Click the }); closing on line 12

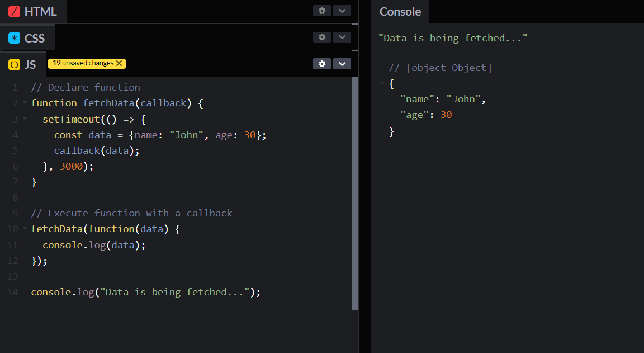pyautogui.click(x=40, y=261)
